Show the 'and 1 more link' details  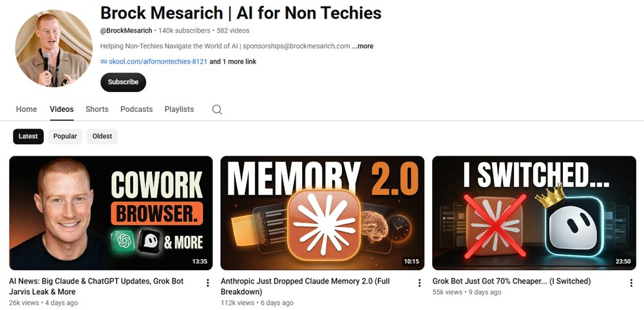click(x=233, y=62)
